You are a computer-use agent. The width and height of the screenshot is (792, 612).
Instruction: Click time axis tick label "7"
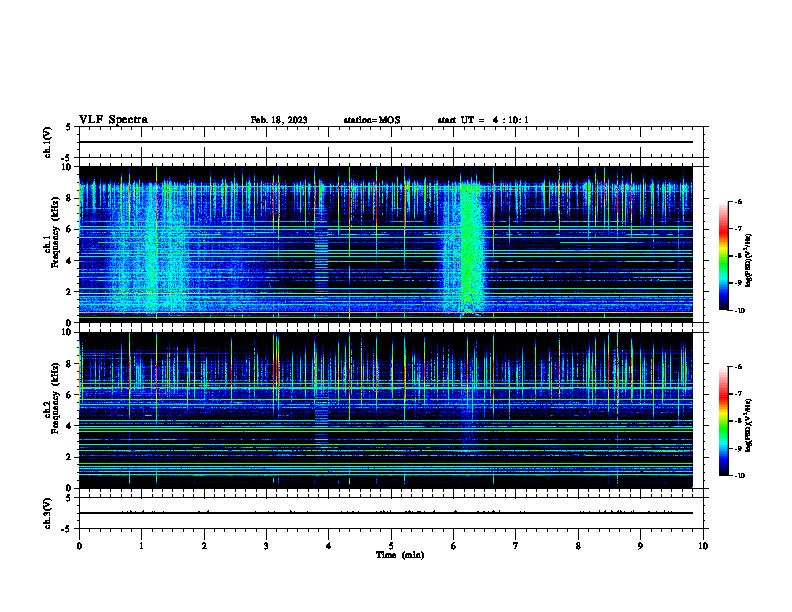coord(516,546)
